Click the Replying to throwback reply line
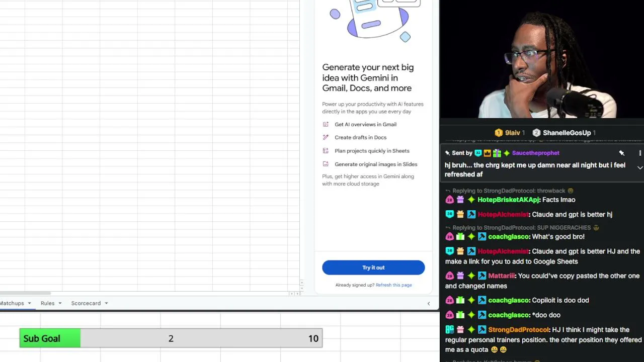This screenshot has width=644, height=362. [509, 191]
